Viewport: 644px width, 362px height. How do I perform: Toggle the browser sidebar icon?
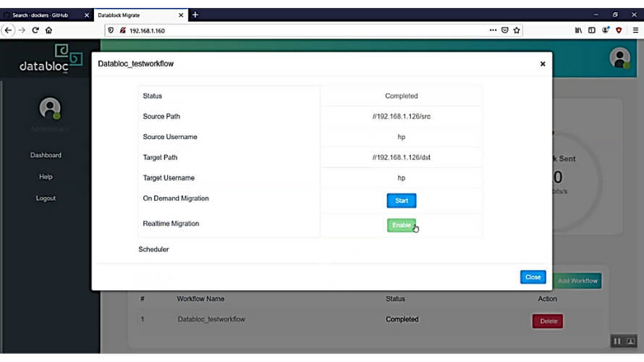(x=592, y=30)
